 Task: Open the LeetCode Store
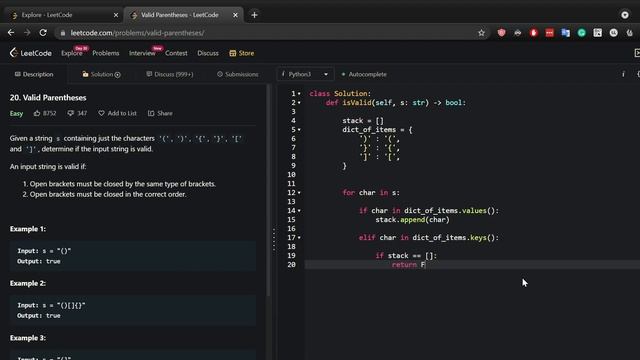pyautogui.click(x=242, y=53)
